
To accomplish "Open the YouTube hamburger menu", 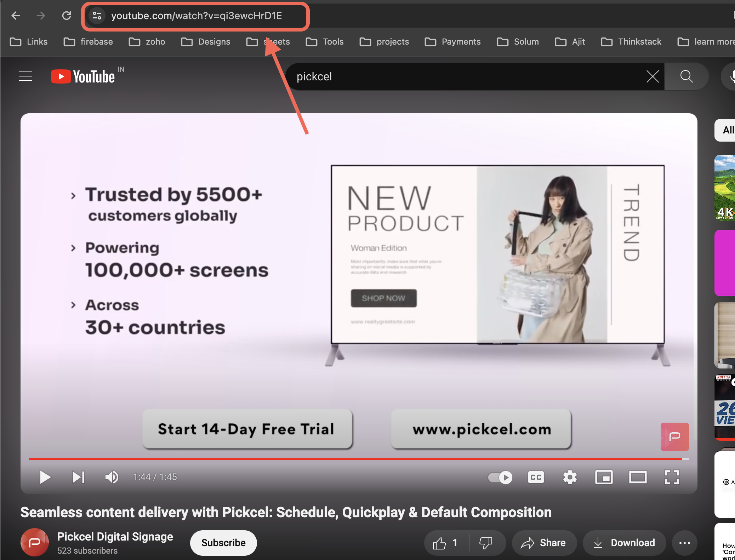I will [25, 76].
